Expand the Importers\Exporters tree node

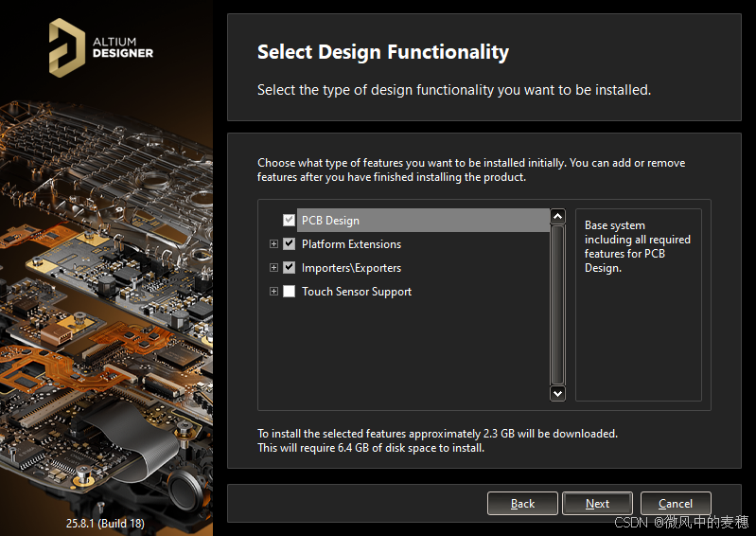(x=273, y=267)
